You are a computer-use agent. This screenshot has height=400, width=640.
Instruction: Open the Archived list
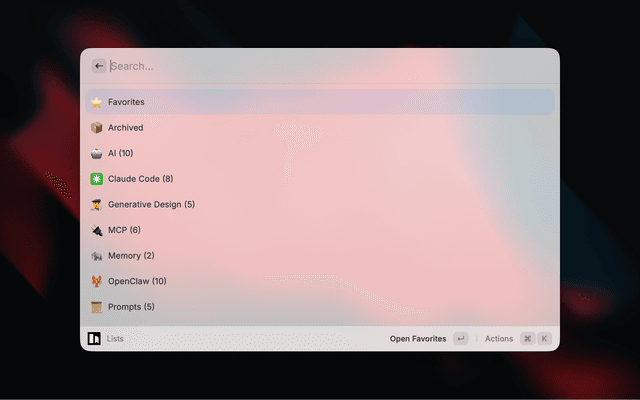tap(320, 128)
